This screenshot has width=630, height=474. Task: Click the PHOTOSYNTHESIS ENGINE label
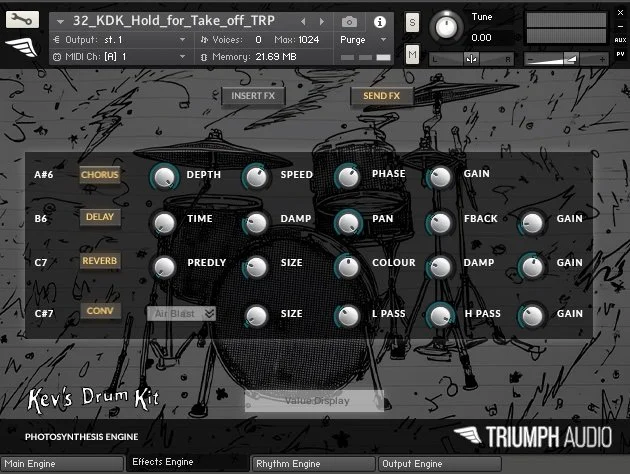82,437
